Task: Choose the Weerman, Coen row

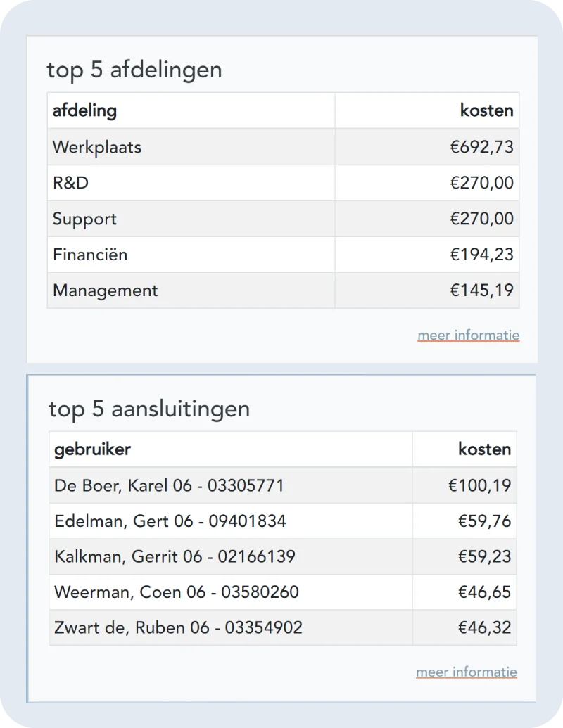Action: (283, 592)
